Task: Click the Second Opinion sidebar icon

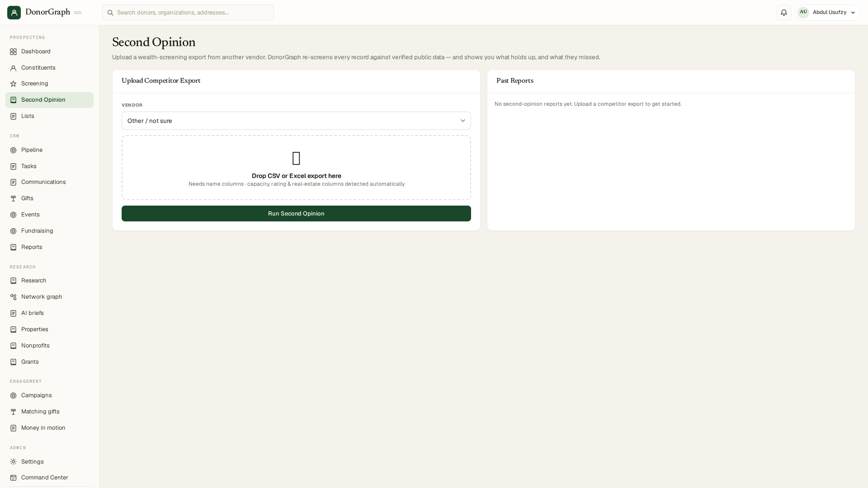Action: (x=14, y=100)
